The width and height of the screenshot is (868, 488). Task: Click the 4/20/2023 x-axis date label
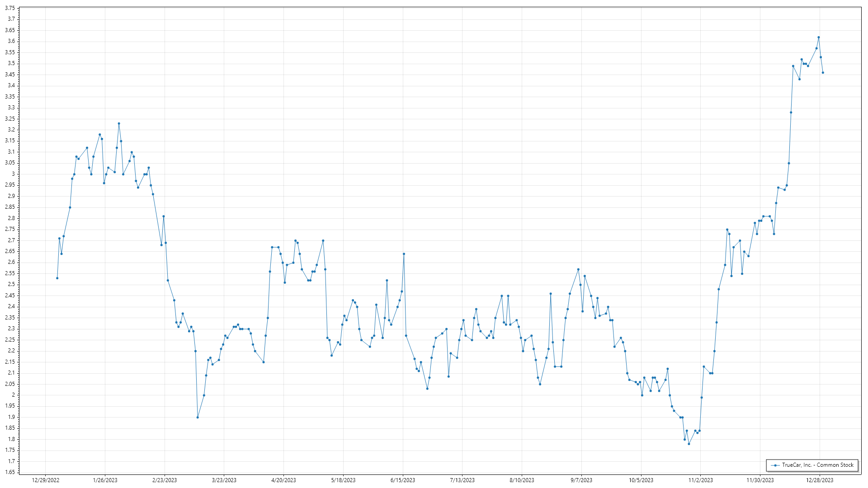click(x=283, y=480)
